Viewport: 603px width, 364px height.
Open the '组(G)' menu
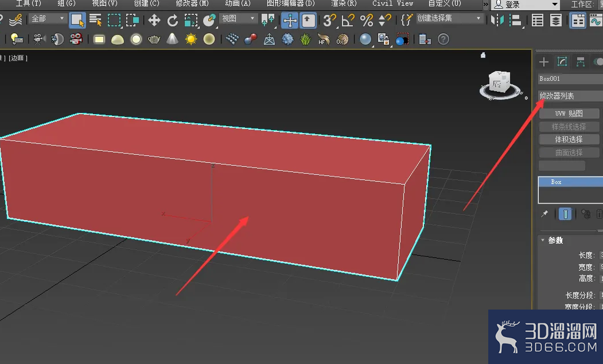pos(67,3)
